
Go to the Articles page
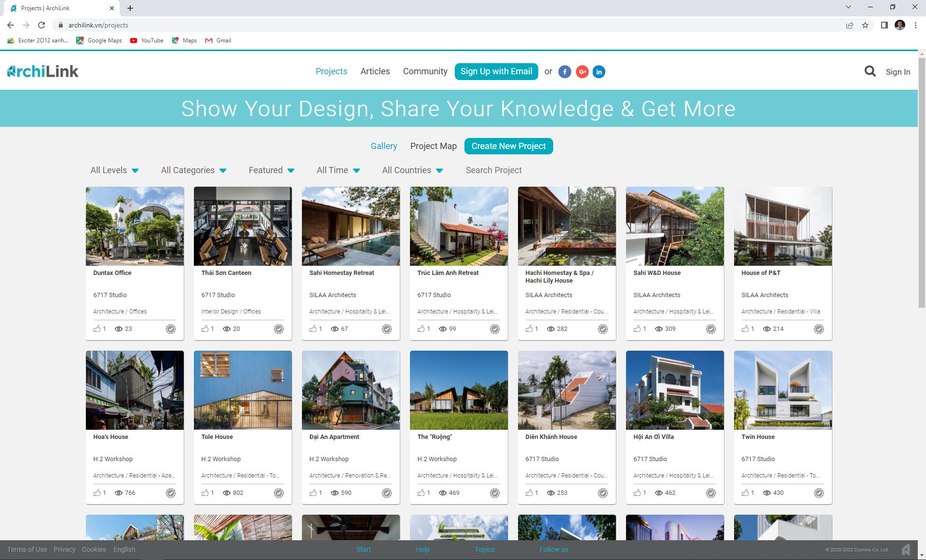click(375, 71)
